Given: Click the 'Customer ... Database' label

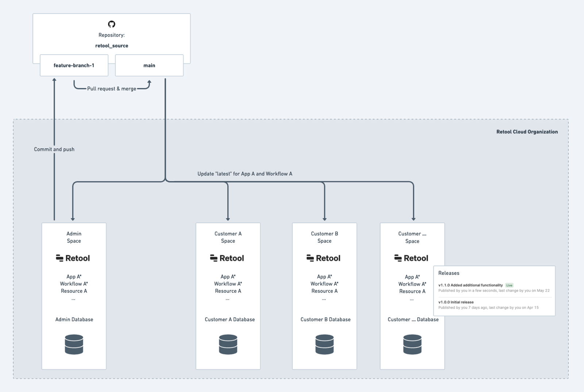Looking at the screenshot, I should pyautogui.click(x=413, y=319).
